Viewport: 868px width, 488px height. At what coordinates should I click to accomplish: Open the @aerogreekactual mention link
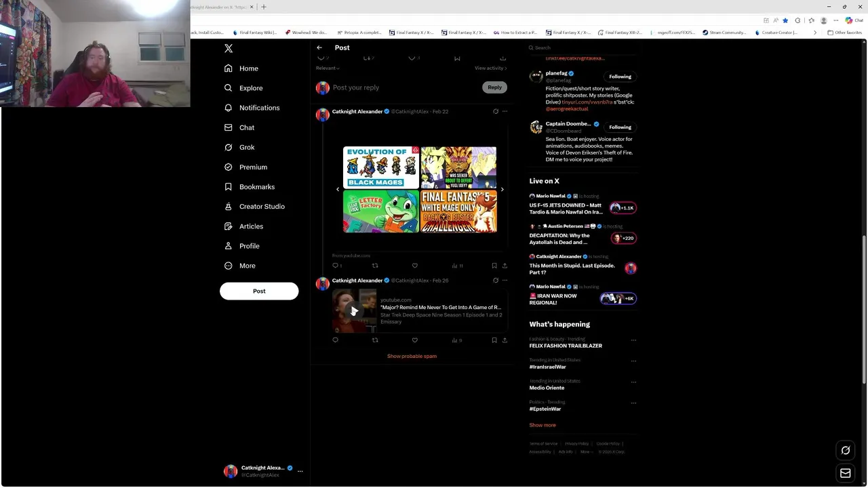click(x=567, y=108)
